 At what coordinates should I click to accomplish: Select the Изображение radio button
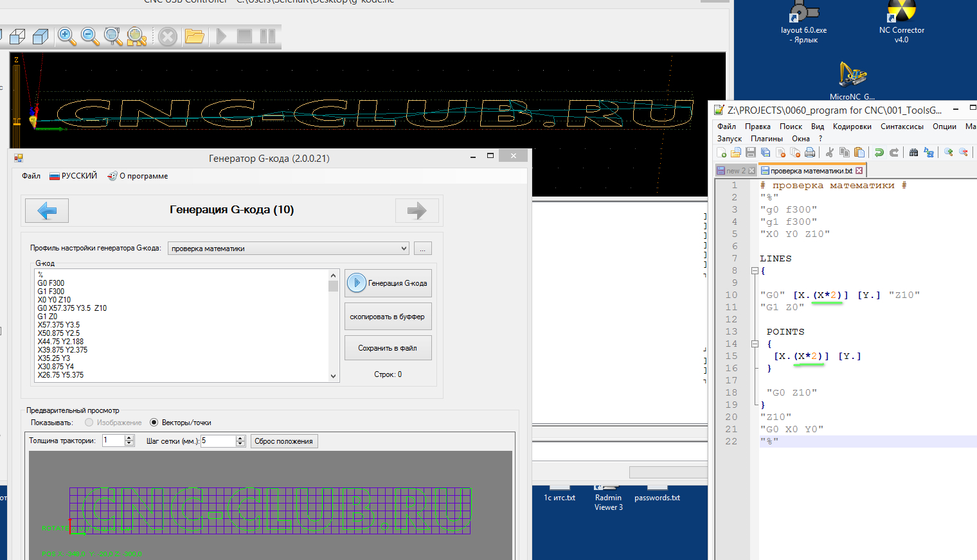(89, 423)
